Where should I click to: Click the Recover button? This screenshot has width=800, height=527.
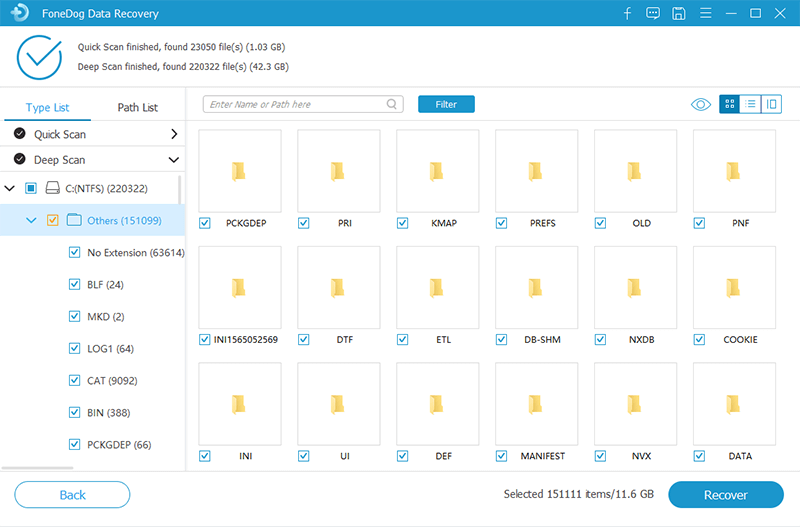click(725, 495)
